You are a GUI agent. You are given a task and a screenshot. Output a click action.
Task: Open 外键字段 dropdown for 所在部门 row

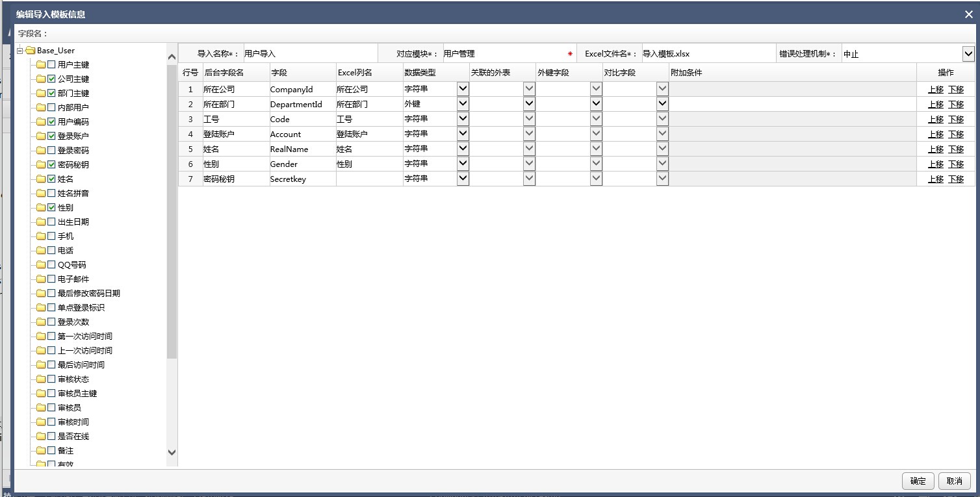(x=596, y=104)
